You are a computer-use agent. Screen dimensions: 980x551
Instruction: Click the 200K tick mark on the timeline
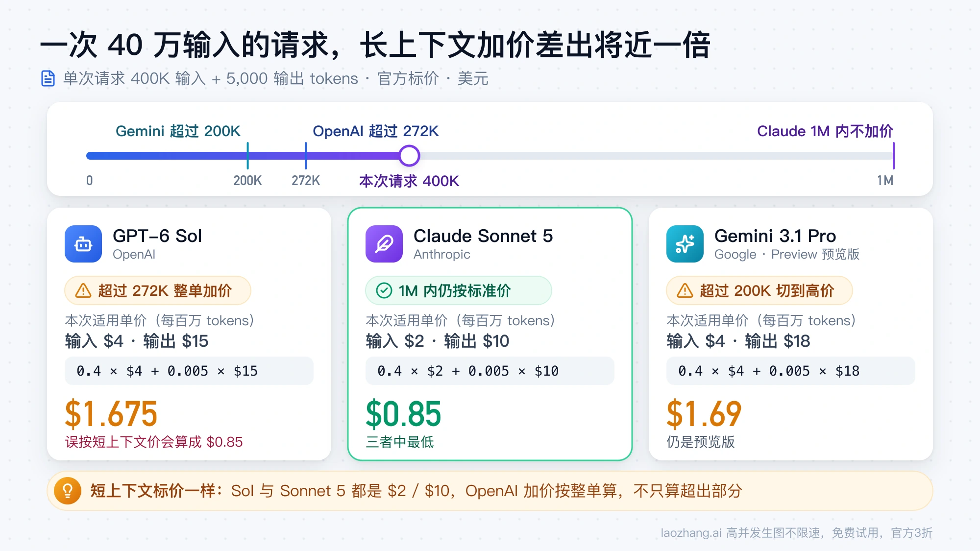click(x=248, y=156)
